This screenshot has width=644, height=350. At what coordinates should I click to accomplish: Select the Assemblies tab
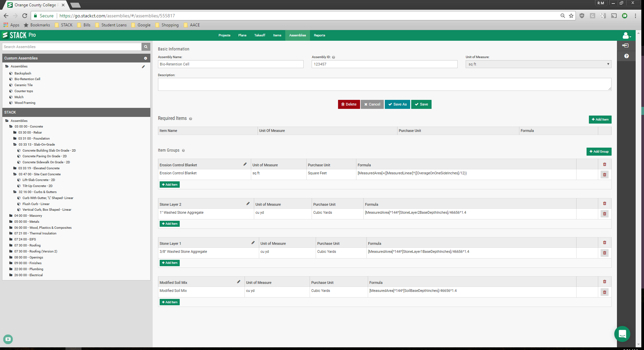pyautogui.click(x=298, y=35)
